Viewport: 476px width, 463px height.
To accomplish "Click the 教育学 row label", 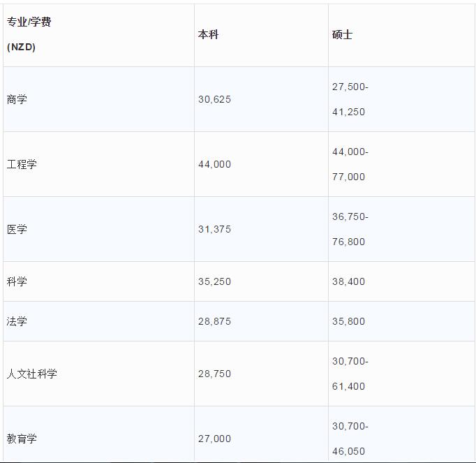I will [22, 439].
